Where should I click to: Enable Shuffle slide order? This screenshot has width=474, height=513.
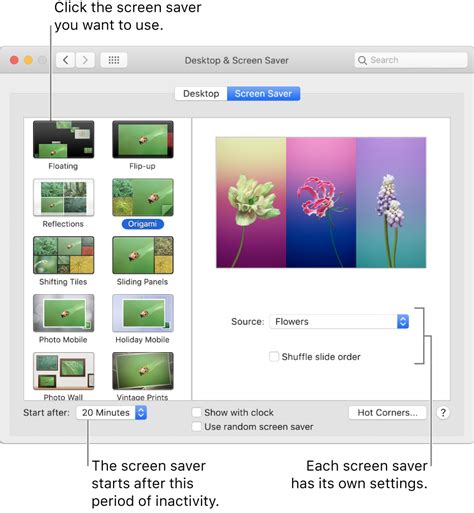[274, 356]
